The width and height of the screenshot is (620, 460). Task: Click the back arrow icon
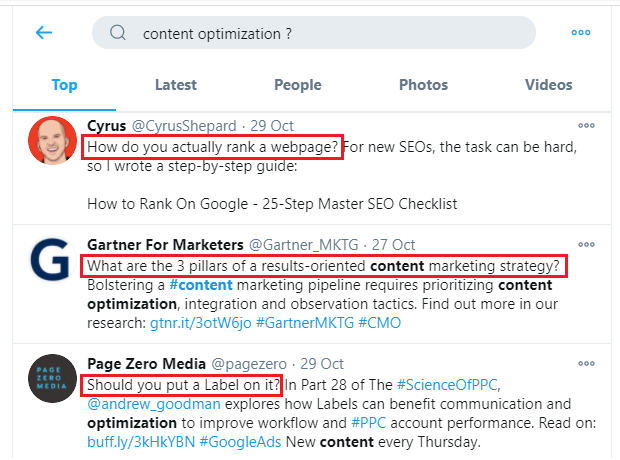point(43,33)
